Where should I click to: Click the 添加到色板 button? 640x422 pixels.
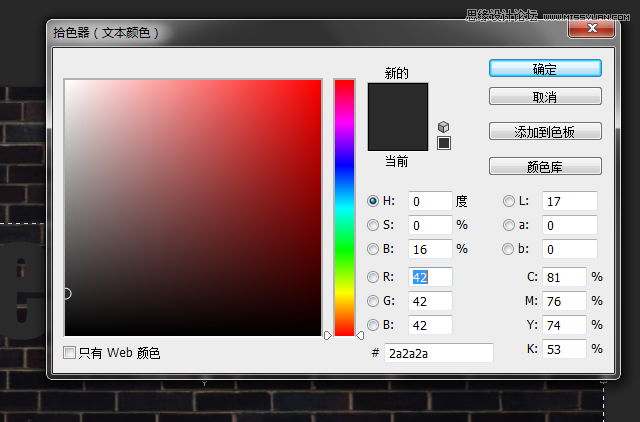545,131
